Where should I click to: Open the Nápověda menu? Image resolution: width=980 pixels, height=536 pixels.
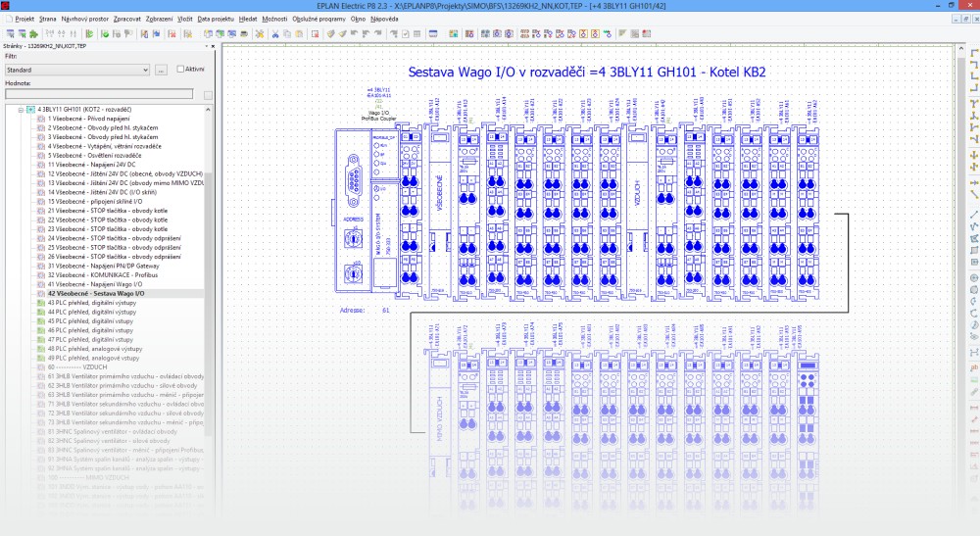(384, 19)
